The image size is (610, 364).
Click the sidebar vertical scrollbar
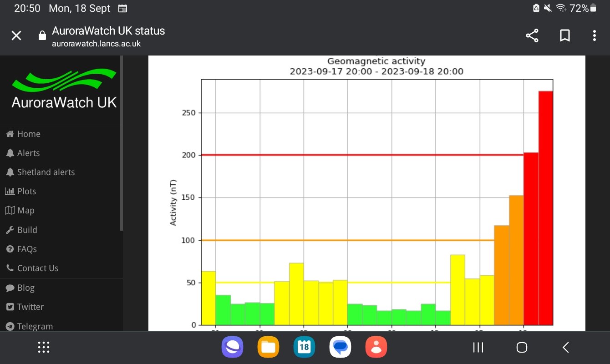pyautogui.click(x=122, y=143)
